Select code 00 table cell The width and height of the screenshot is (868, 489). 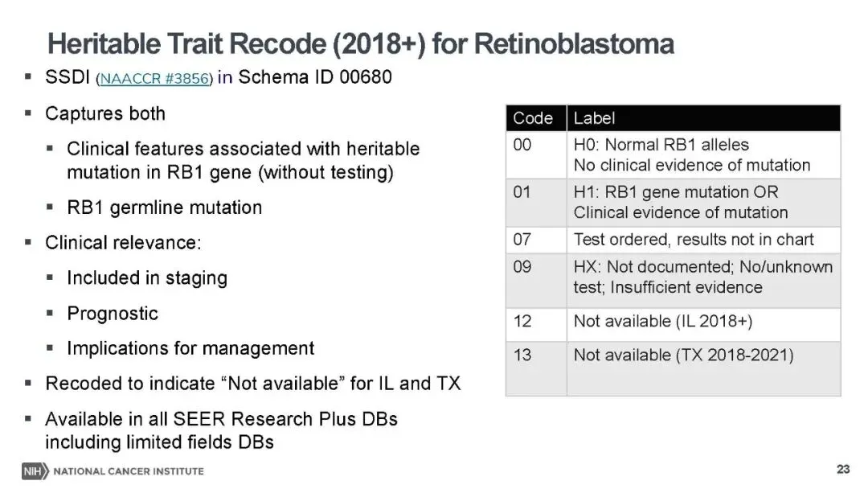[x=522, y=146]
